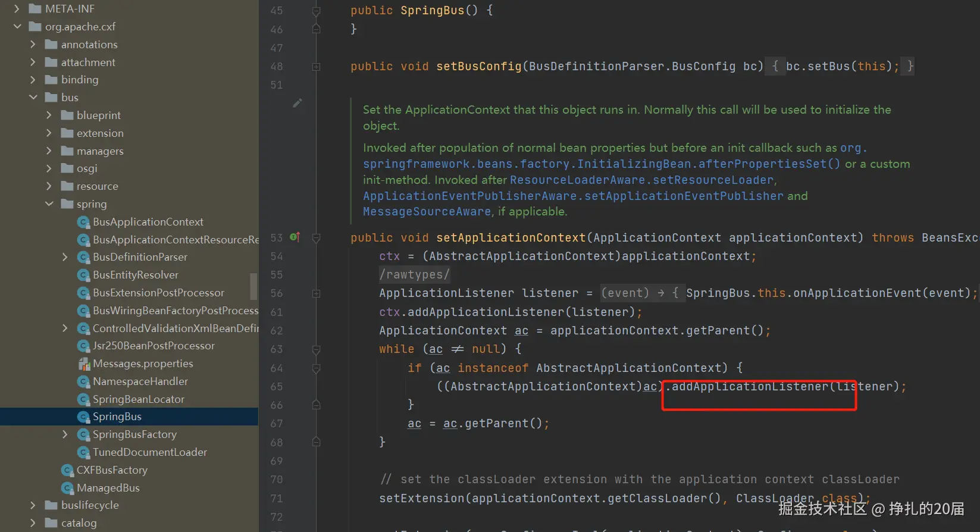Image resolution: width=980 pixels, height=532 pixels.
Task: Open BusApplicationContext class file
Action: tap(148, 222)
